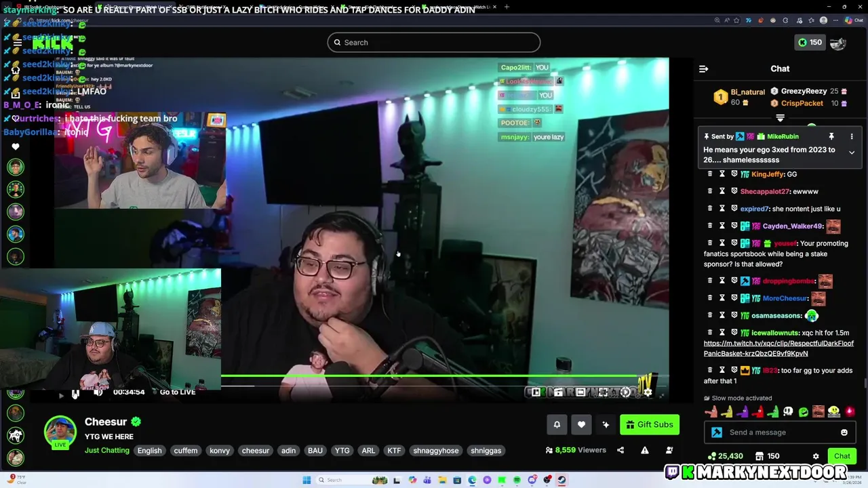Open chat settings gear below message box
Screen dimensions: 868x488
pyautogui.click(x=816, y=456)
